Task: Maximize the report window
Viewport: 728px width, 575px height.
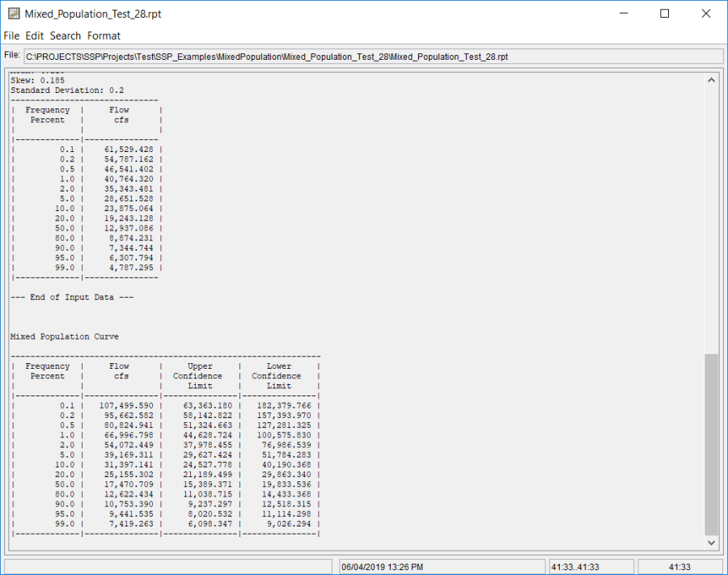Action: click(664, 14)
